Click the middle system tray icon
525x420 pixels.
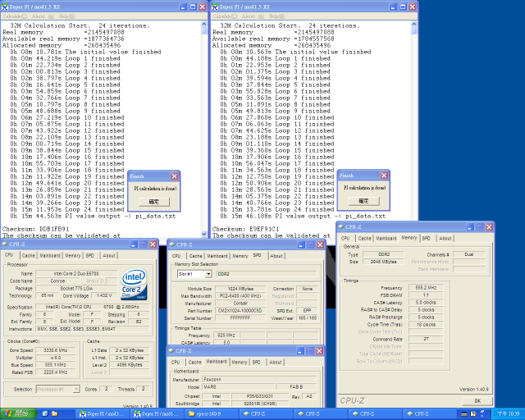coord(473,414)
